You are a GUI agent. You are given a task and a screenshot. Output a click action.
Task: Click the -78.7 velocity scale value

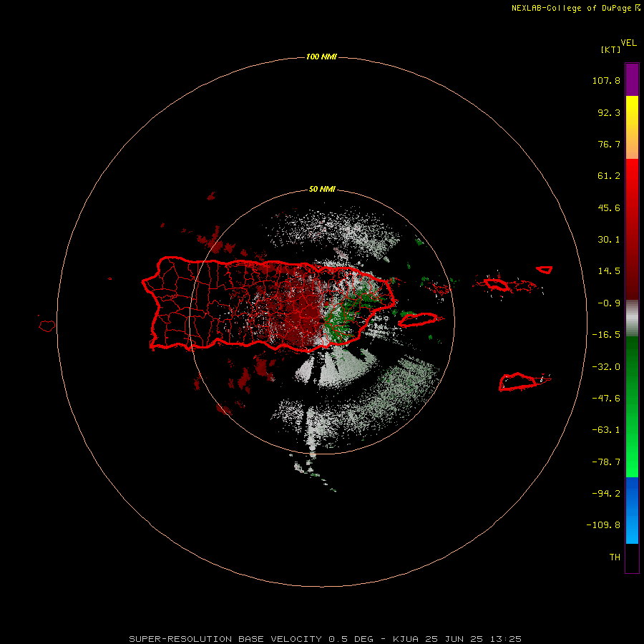click(x=606, y=462)
